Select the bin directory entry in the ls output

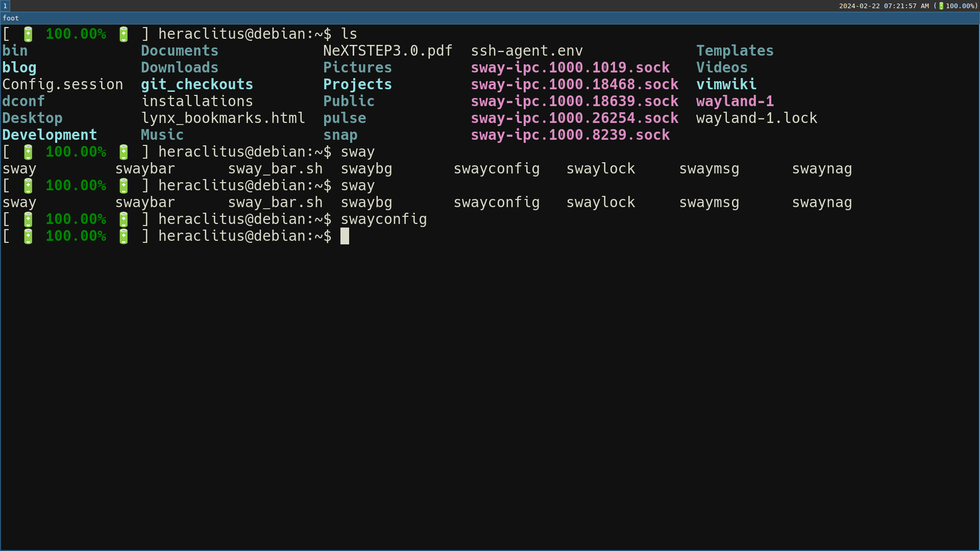point(15,50)
